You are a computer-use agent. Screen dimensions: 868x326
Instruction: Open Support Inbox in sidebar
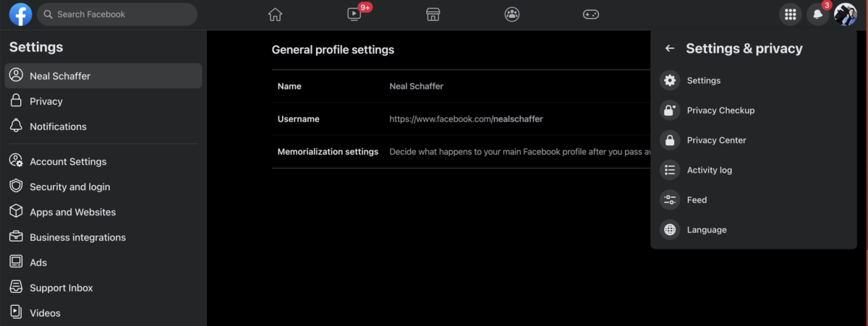(x=103, y=288)
